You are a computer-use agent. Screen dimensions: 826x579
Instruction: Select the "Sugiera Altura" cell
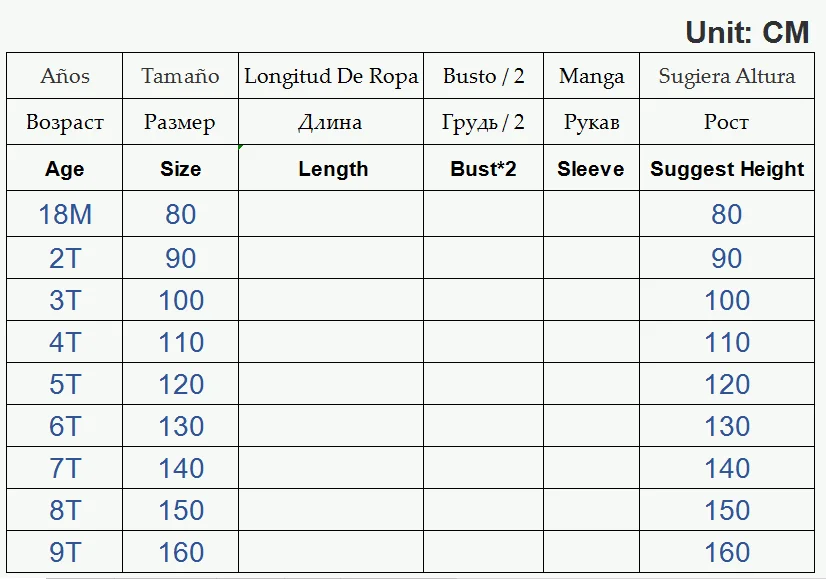(x=727, y=76)
